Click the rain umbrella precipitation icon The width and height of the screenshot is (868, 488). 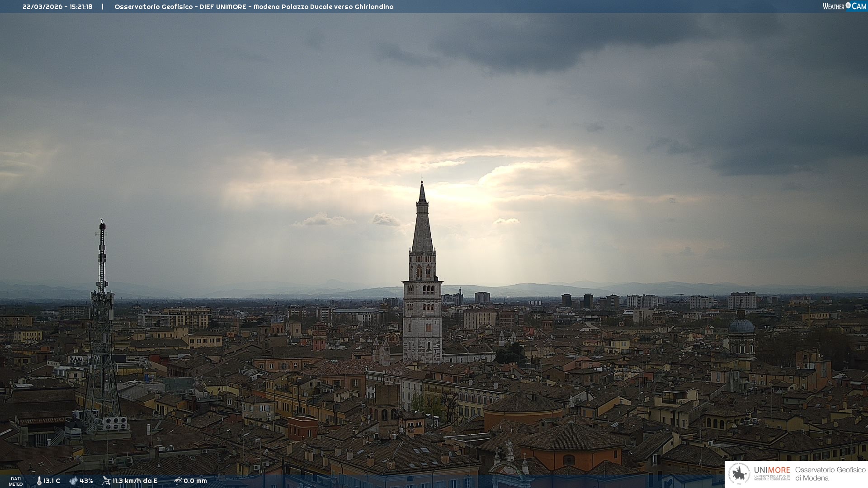tap(178, 481)
